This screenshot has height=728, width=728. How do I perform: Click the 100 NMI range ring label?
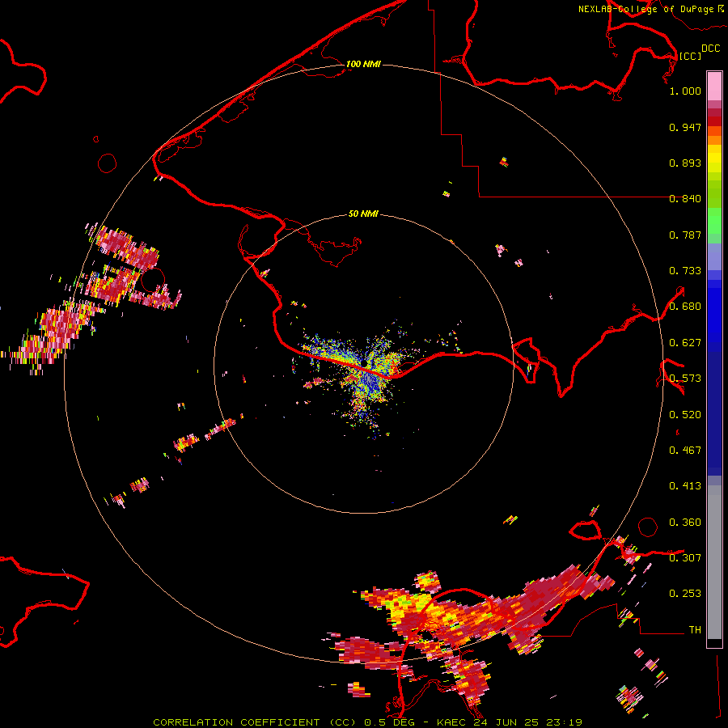click(363, 64)
